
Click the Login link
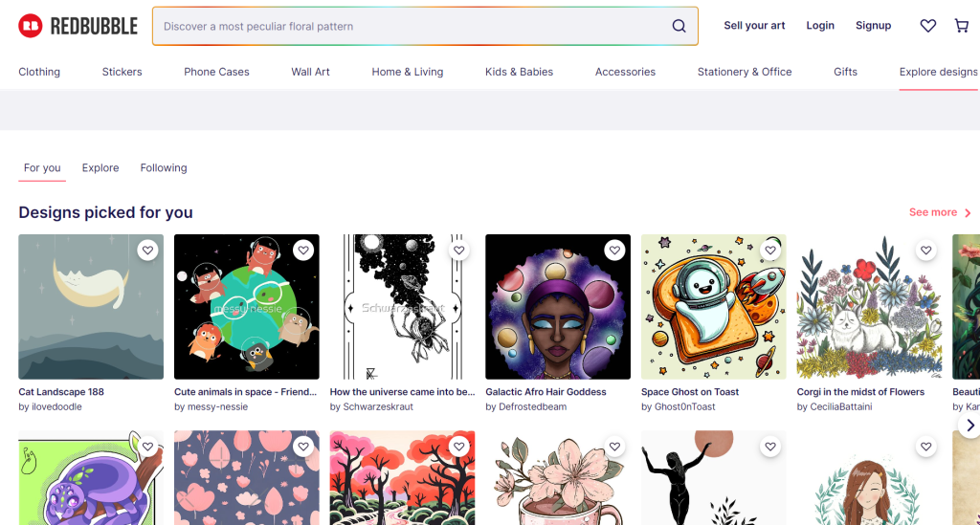pos(820,26)
